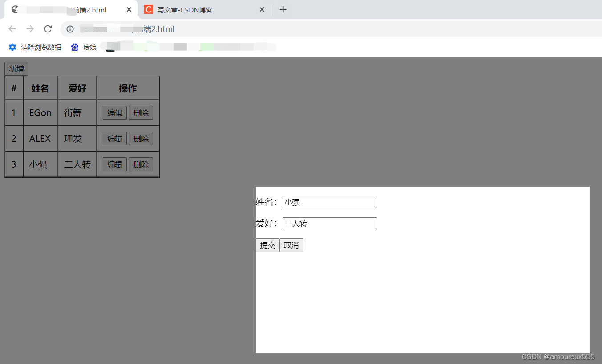
Task: Open a new tab with the + button
Action: [283, 9]
